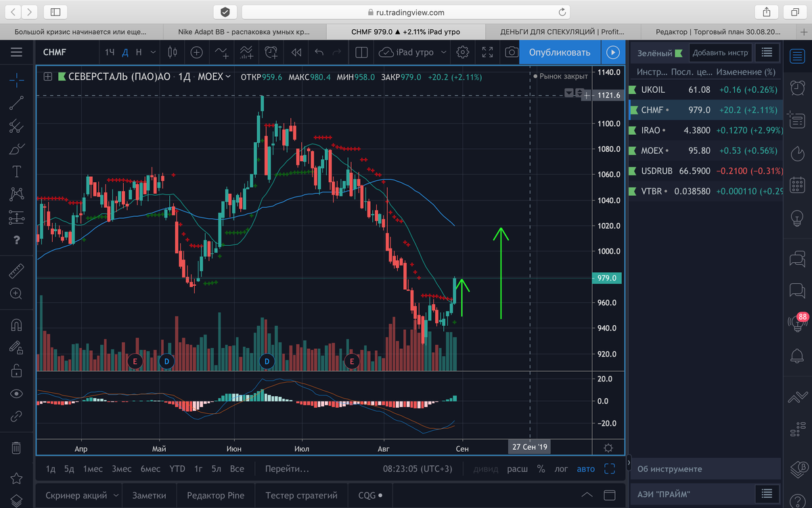The width and height of the screenshot is (812, 508).
Task: Open the ideas stream with 88 badge
Action: 798,322
